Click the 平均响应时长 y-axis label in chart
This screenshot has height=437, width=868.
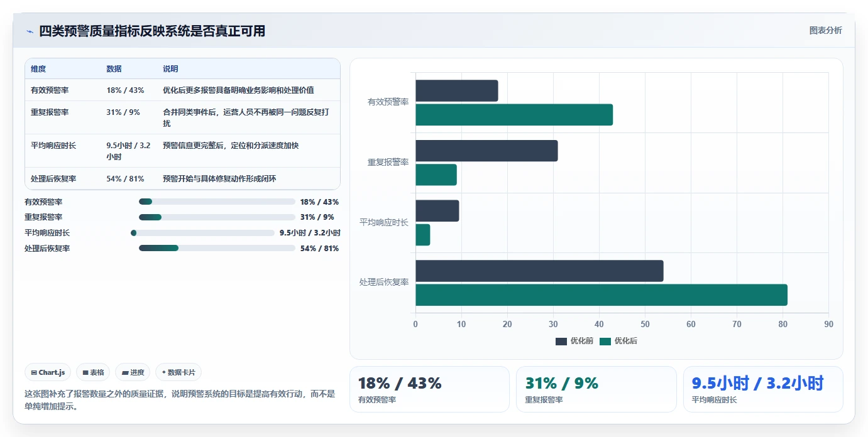384,222
